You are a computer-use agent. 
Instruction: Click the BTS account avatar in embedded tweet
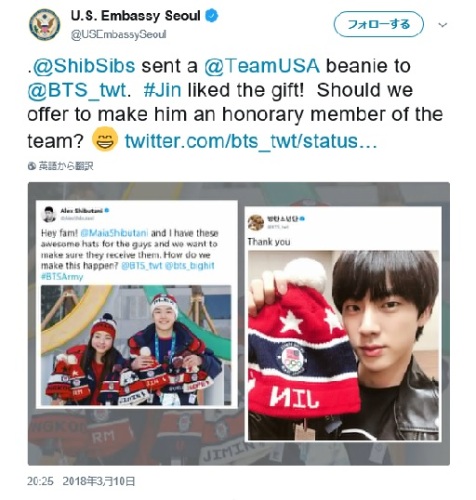256,222
